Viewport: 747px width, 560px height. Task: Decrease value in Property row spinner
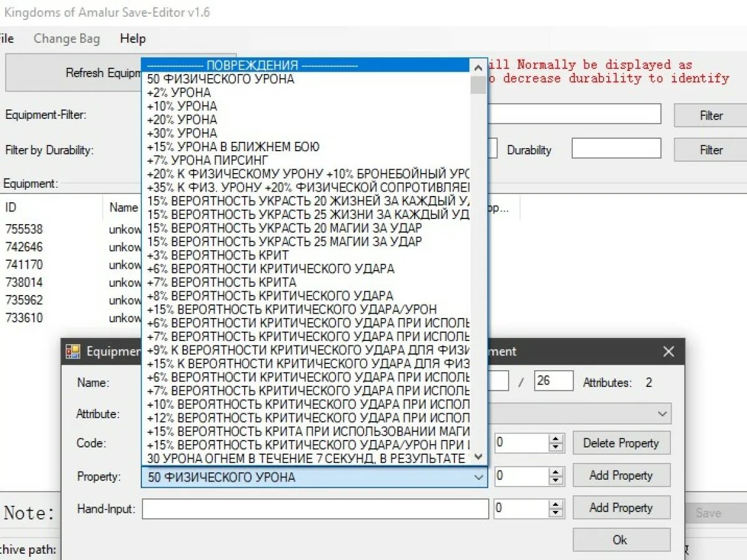[555, 481]
